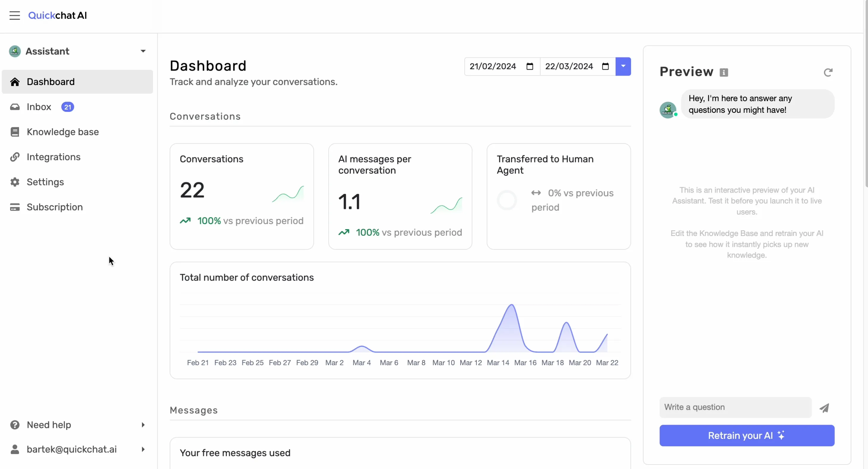
Task: Click the Settings gear icon
Action: [x=15, y=182]
